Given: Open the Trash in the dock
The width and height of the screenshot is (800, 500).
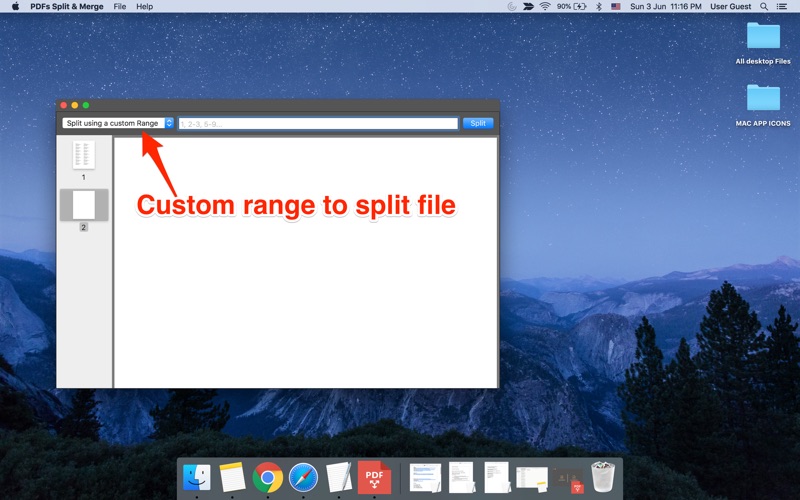Looking at the screenshot, I should coord(602,477).
